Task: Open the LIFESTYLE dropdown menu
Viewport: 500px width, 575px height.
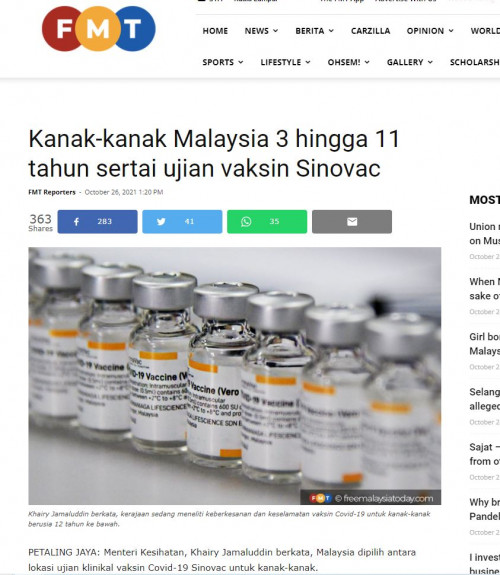Action: coord(285,62)
